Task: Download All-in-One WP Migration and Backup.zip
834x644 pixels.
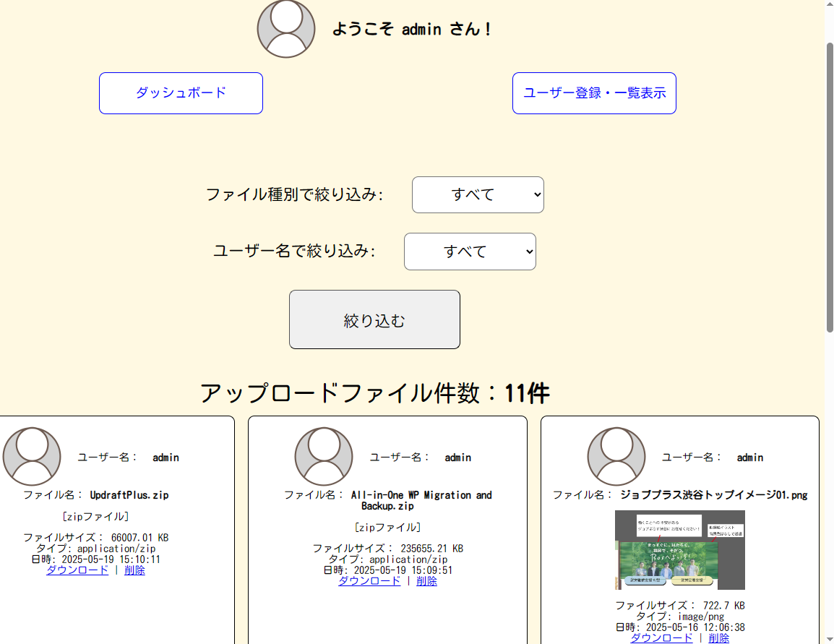Action: click(x=369, y=581)
